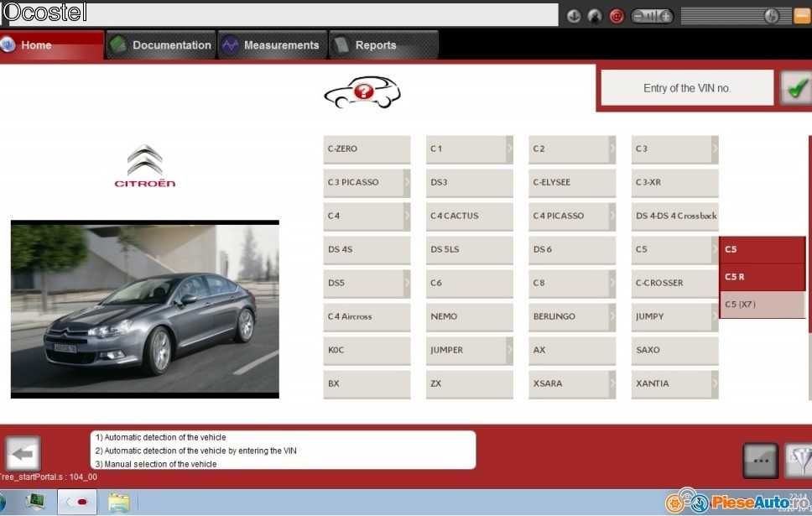
Task: Expand the C2 submenu arrow
Action: 612,149
